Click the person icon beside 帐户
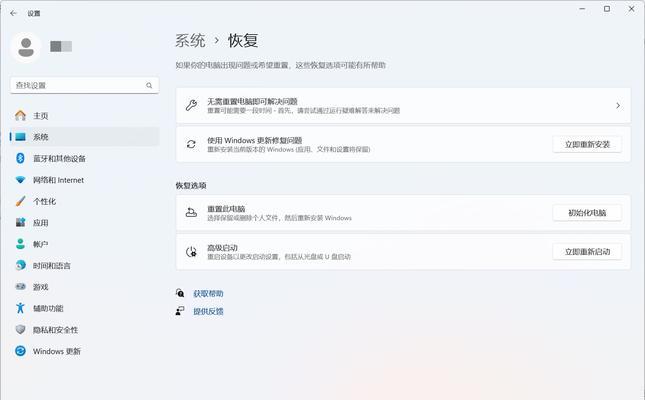Viewport: 645px width, 400px height. (x=20, y=244)
